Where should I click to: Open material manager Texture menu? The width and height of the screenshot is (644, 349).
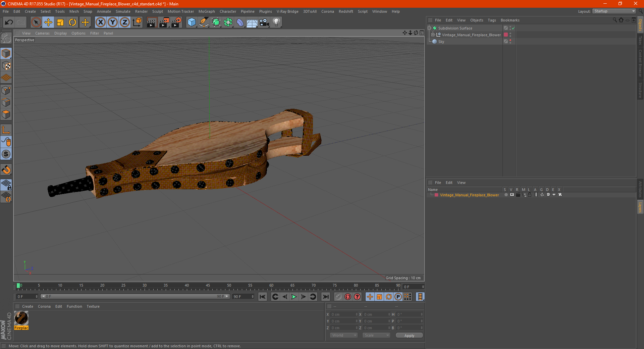click(x=93, y=306)
